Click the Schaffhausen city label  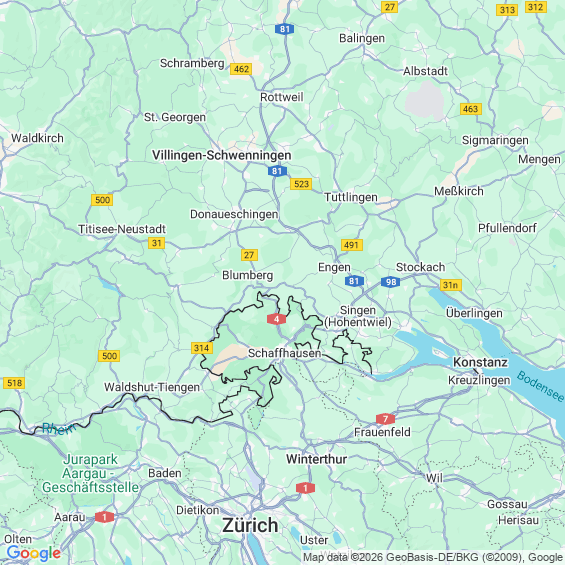284,353
